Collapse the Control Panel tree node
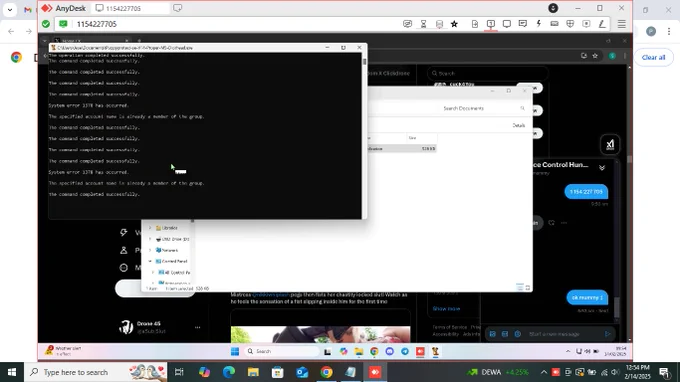 (x=150, y=261)
